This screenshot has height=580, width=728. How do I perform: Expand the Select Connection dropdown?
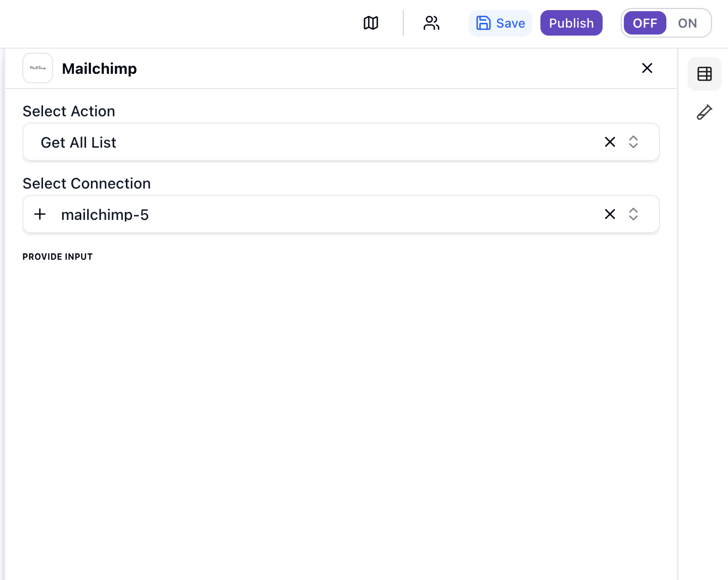coord(633,214)
